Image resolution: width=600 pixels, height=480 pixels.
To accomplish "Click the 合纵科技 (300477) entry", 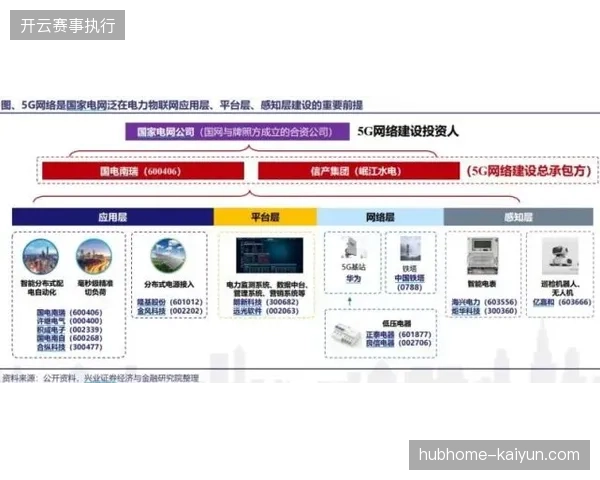I will coord(69,347).
